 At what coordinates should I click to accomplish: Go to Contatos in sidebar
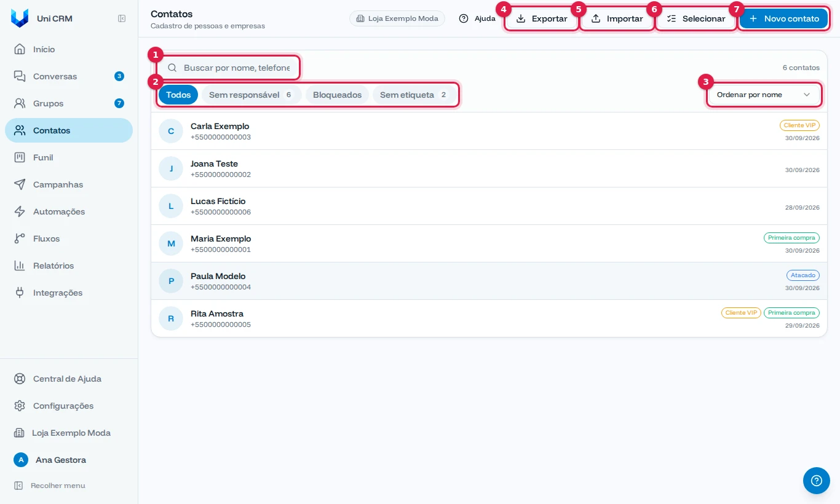point(69,130)
